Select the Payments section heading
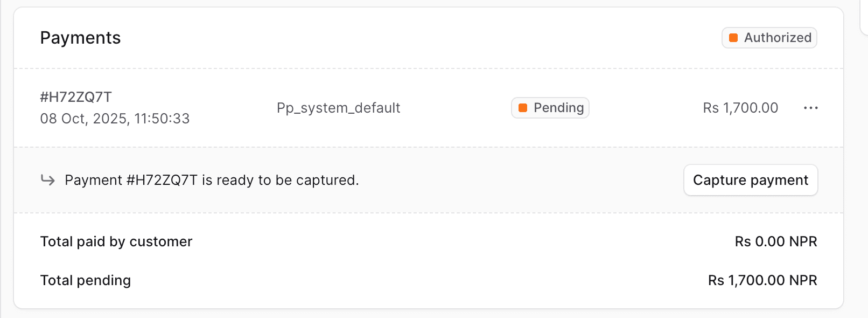The width and height of the screenshot is (868, 318). [80, 38]
